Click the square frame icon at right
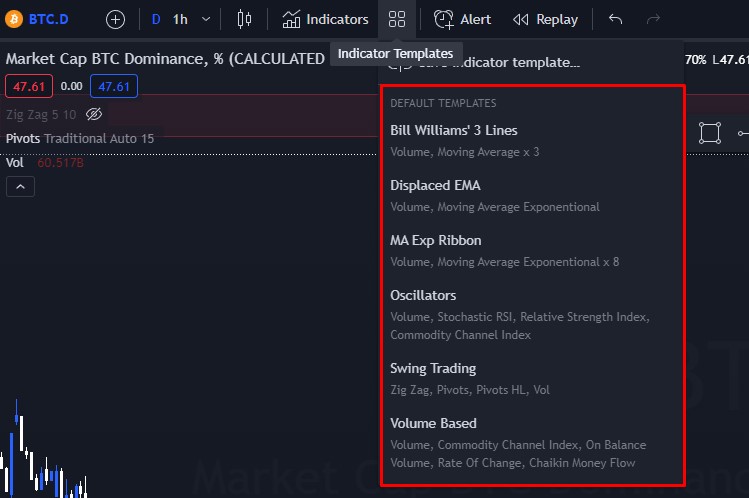Screen dimensions: 749x498 pyautogui.click(x=709, y=133)
